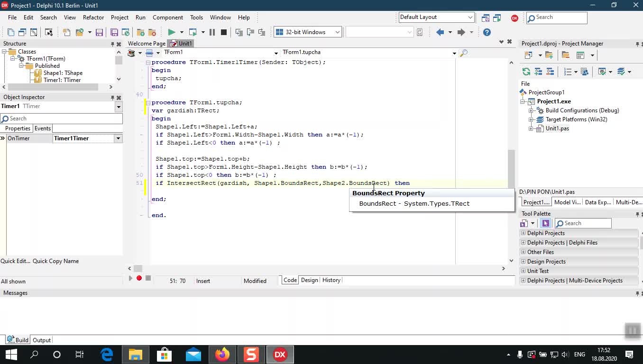Image resolution: width=643 pixels, height=364 pixels.
Task: Click the Set debug desktop icon
Action: (497, 18)
